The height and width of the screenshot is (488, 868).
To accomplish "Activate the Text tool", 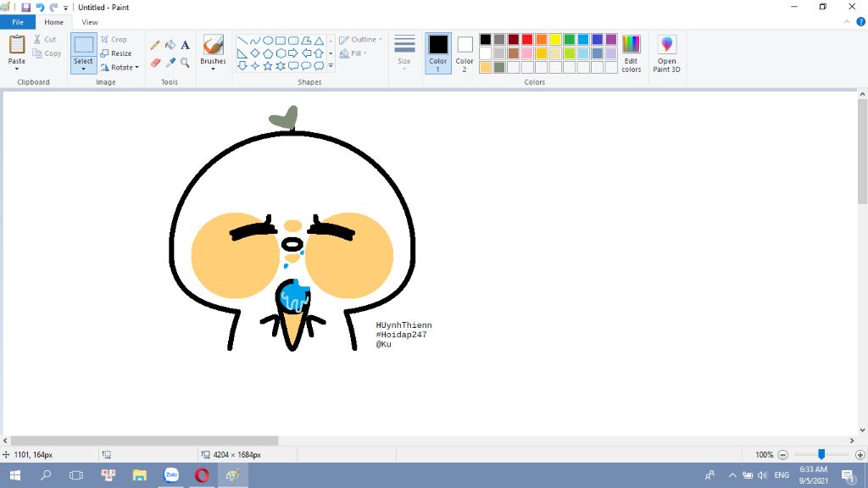I will [185, 45].
